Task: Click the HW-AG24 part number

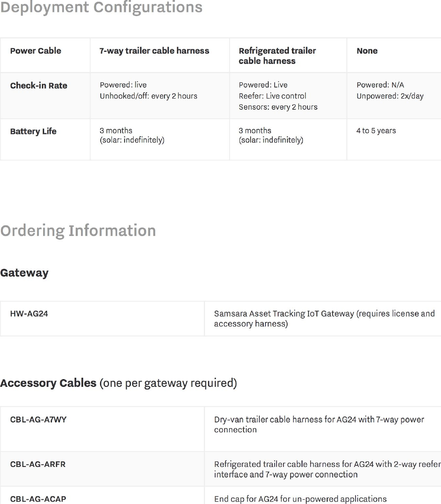Action: pos(29,314)
